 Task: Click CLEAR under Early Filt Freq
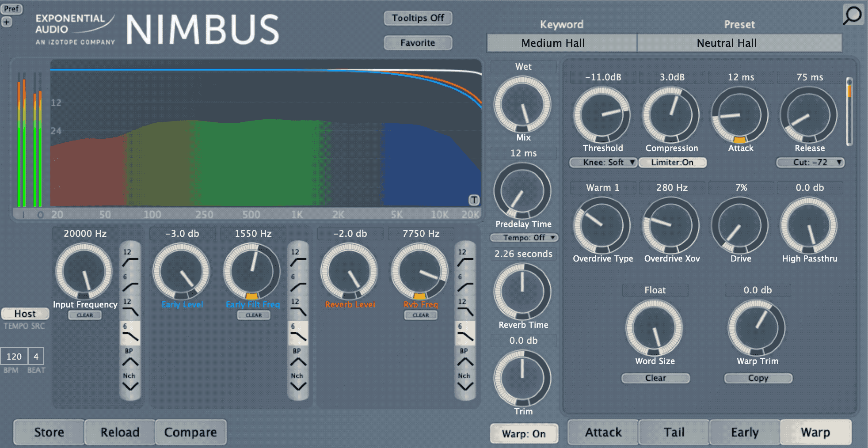(254, 315)
